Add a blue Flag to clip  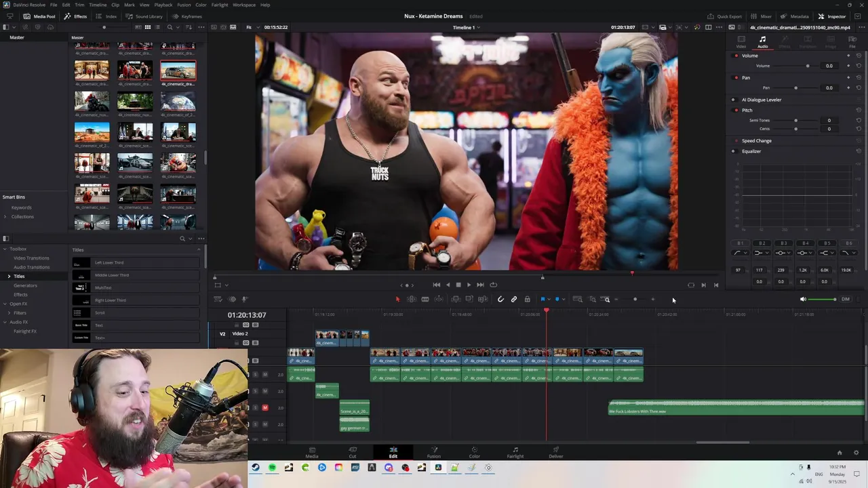point(542,299)
